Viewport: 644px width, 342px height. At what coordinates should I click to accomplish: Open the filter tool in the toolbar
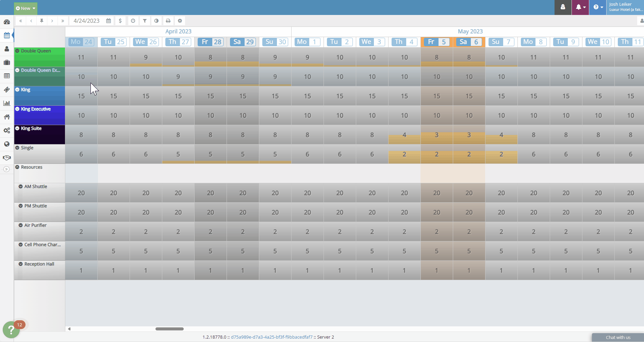[145, 21]
